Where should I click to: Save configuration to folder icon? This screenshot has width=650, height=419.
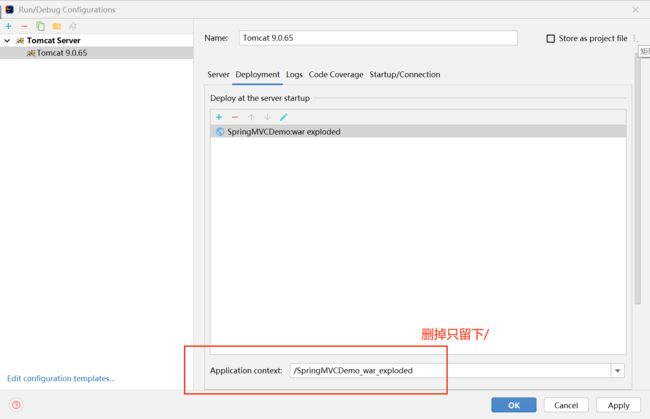coord(57,27)
